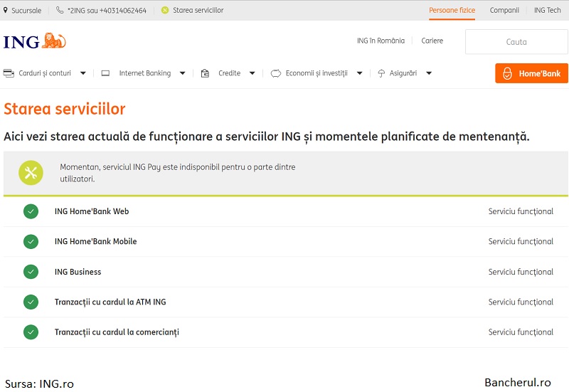Click the umbrella icon beside Asigurări

[381, 73]
